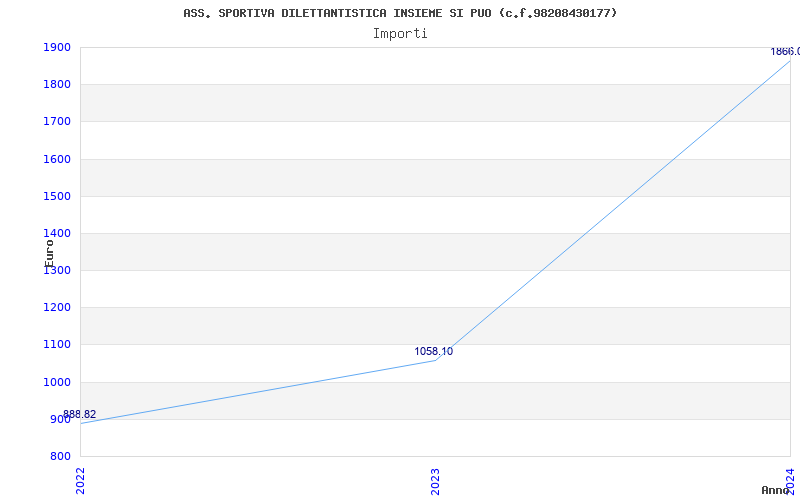Image resolution: width=800 pixels, height=500 pixels.
Task: Click the 'Euro' y-axis title
Action: pyautogui.click(x=49, y=253)
